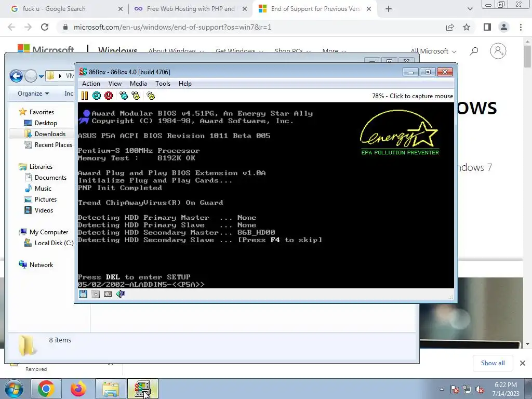Viewport: 532px width, 399px height.
Task: Open Organize dropdown in Explorer
Action: pyautogui.click(x=33, y=94)
